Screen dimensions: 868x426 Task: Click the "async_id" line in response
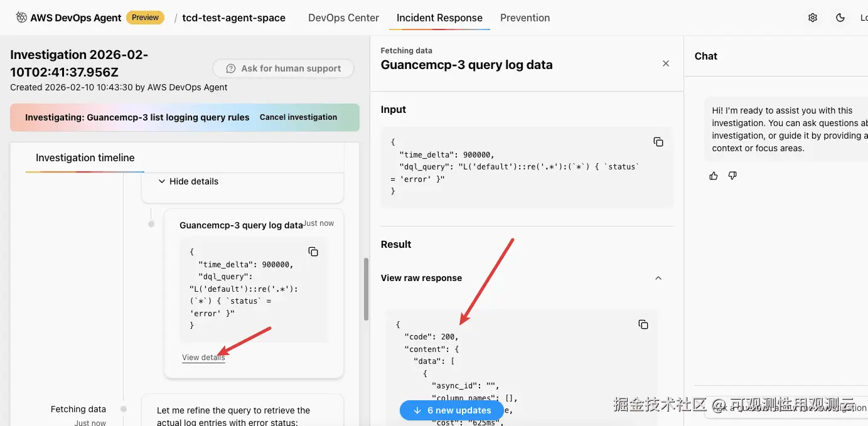pyautogui.click(x=465, y=386)
